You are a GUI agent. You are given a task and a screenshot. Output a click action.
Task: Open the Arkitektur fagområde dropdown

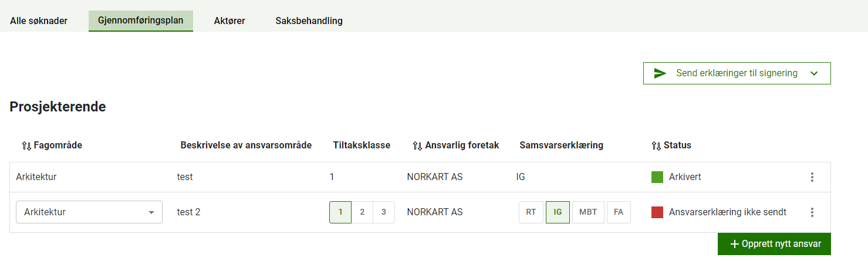click(89, 212)
